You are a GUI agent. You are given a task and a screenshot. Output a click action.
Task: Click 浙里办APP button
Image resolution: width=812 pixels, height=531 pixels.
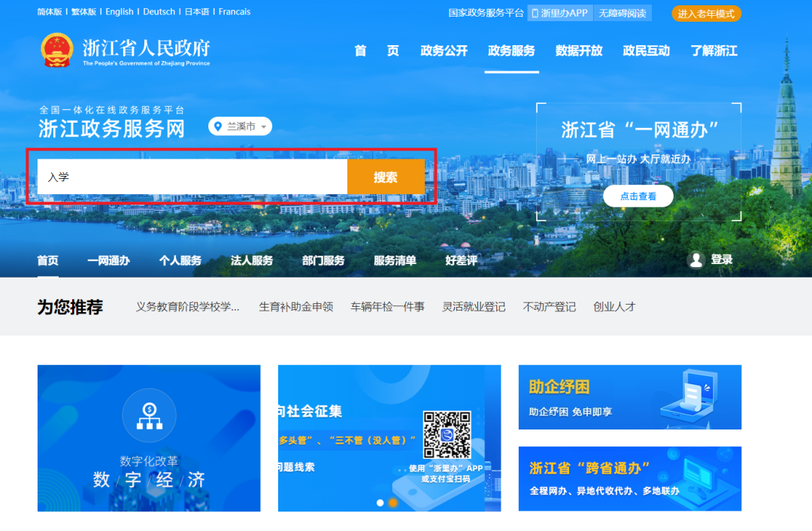560,14
